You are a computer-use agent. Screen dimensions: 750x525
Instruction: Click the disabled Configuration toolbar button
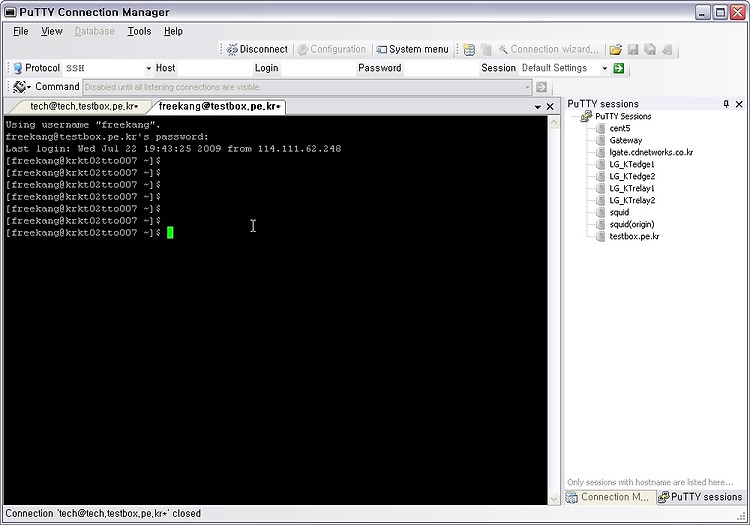pyautogui.click(x=331, y=49)
